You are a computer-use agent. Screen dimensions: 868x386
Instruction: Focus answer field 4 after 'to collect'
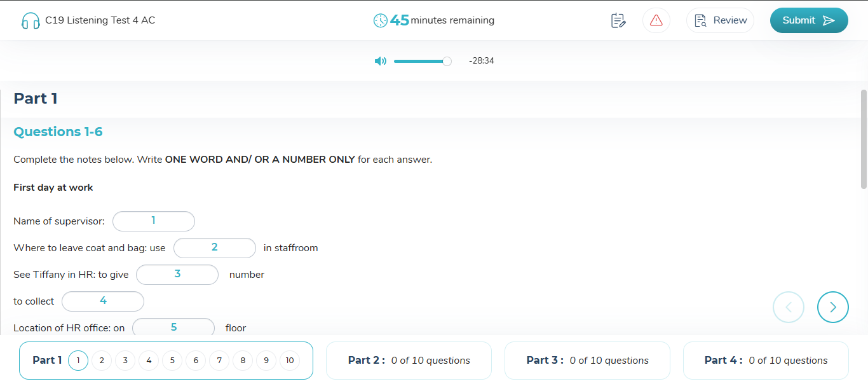pyautogui.click(x=103, y=301)
